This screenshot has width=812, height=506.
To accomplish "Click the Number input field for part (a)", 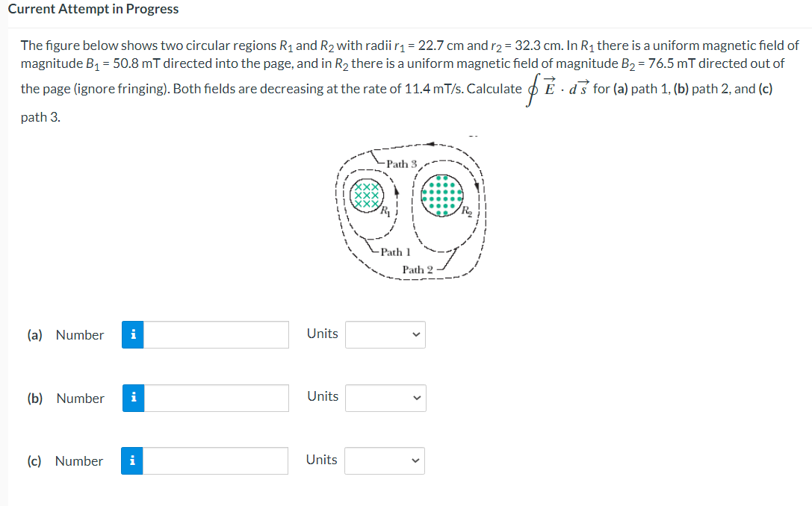I will pos(217,334).
